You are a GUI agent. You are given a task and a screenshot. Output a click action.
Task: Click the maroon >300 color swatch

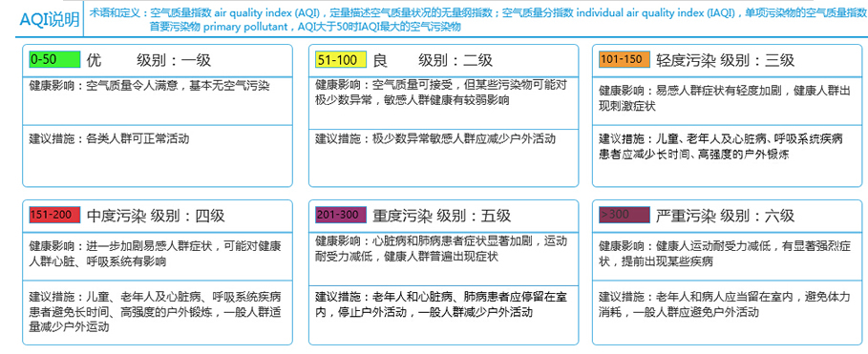[624, 214]
